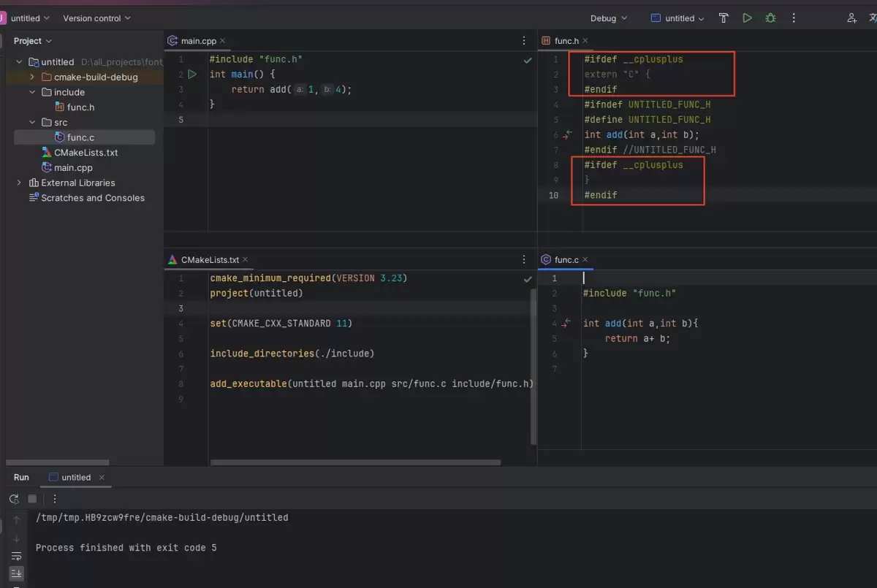Image resolution: width=877 pixels, height=588 pixels.
Task: Start debugging with the bug icon
Action: [x=770, y=18]
